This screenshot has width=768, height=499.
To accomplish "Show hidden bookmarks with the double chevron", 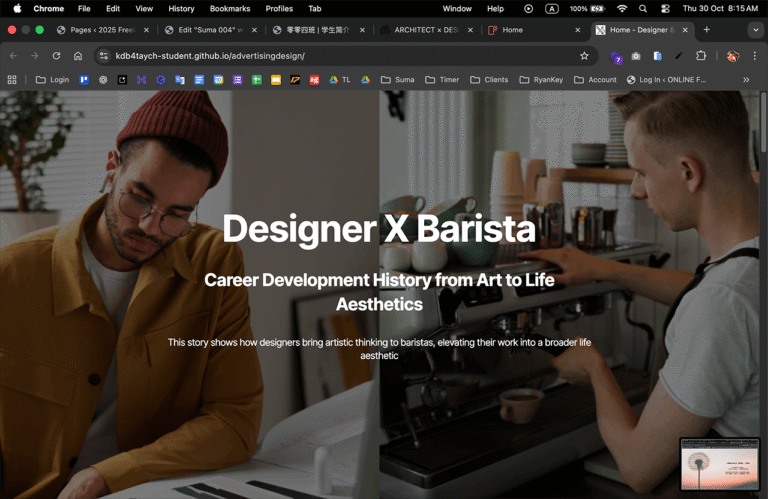I will pos(746,79).
